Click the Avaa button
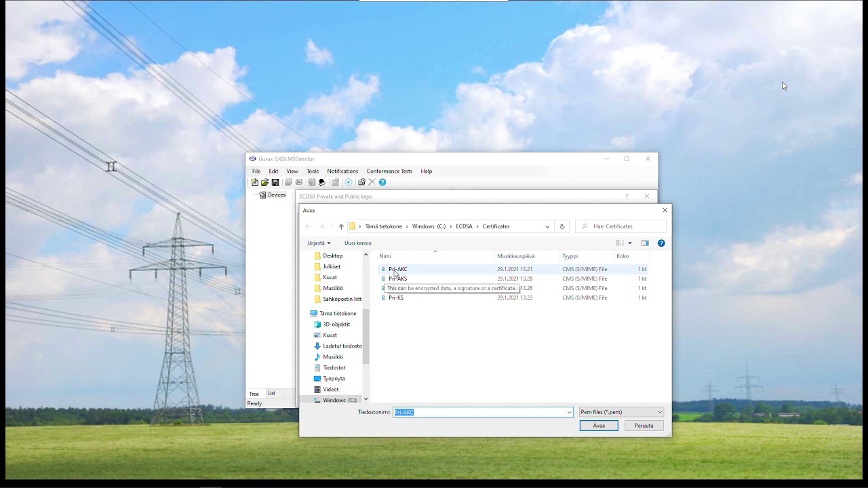Screen dimensions: 868x488 click(599, 426)
